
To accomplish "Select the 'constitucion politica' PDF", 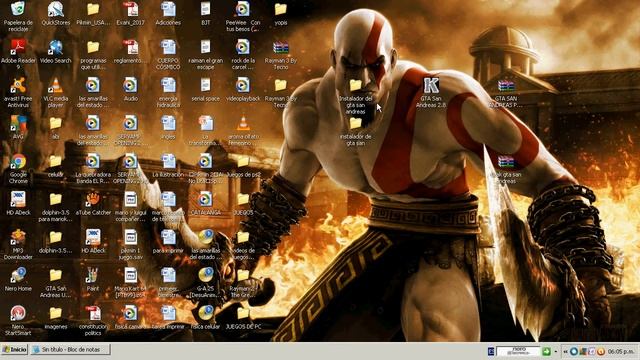I will [x=93, y=320].
